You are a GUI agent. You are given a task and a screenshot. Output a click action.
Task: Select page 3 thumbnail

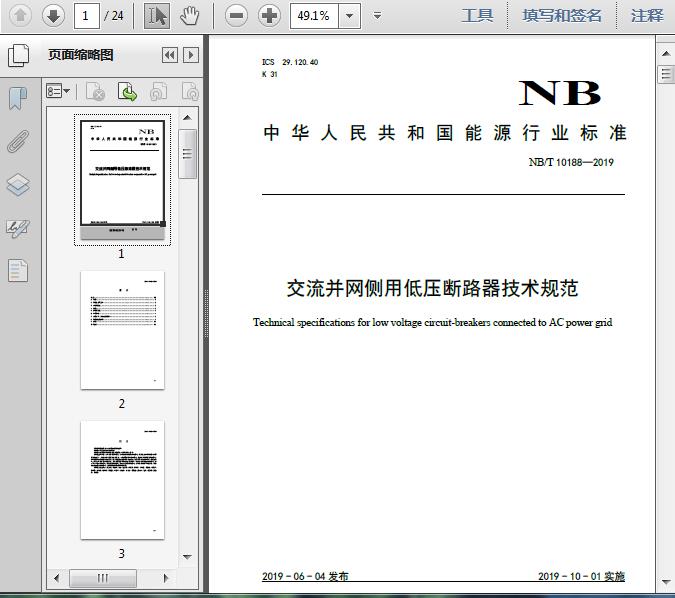click(x=122, y=480)
